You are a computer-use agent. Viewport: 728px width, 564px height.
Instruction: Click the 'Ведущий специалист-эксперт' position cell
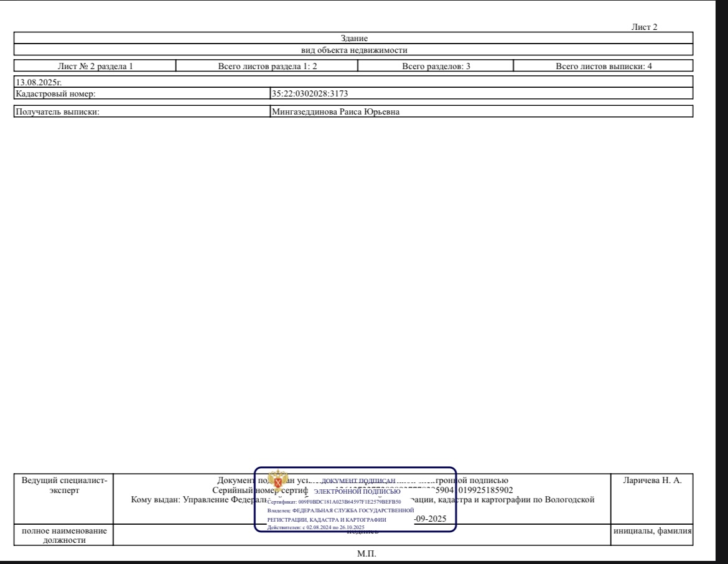64,486
